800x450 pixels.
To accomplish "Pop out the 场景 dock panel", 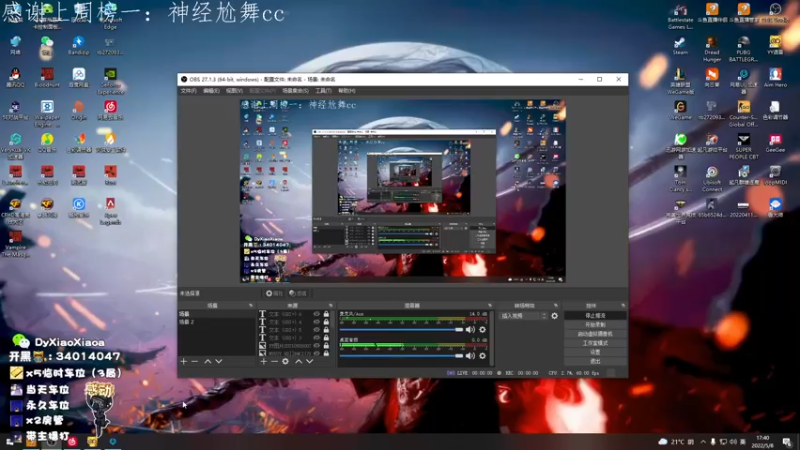I will (x=251, y=306).
